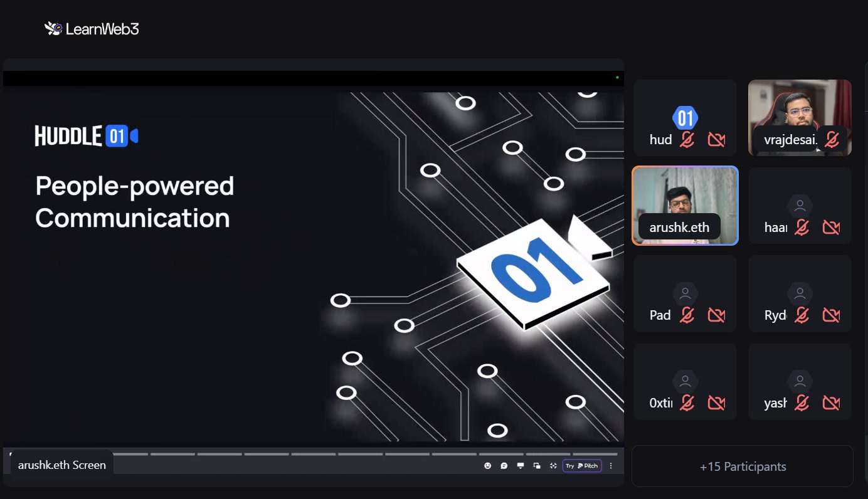
Task: Click the arushk.eth Screen label
Action: pyautogui.click(x=62, y=465)
